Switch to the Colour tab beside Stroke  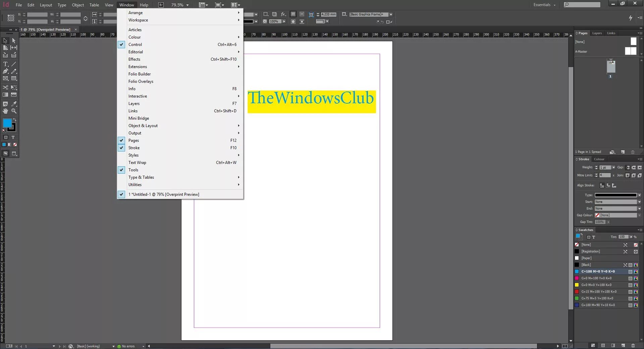pyautogui.click(x=599, y=159)
